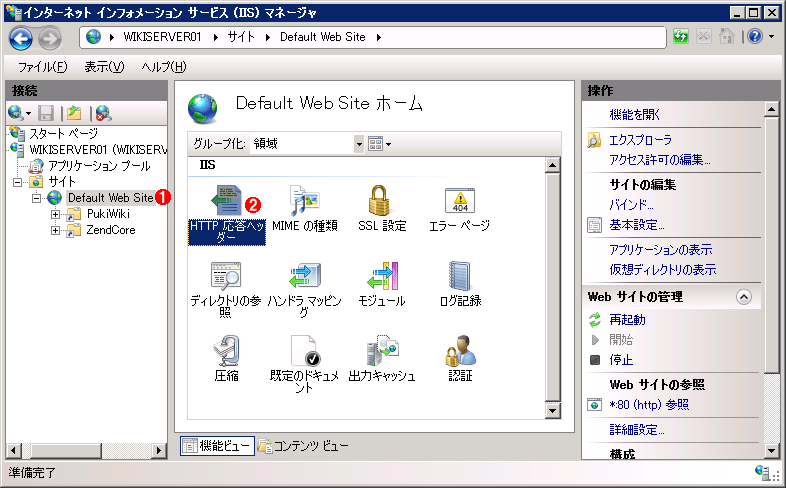Open the エラー ページ 404 icon

pos(460,200)
